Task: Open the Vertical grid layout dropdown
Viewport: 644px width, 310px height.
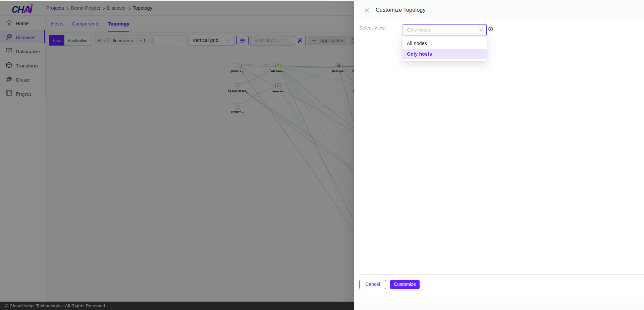Action: (211, 40)
